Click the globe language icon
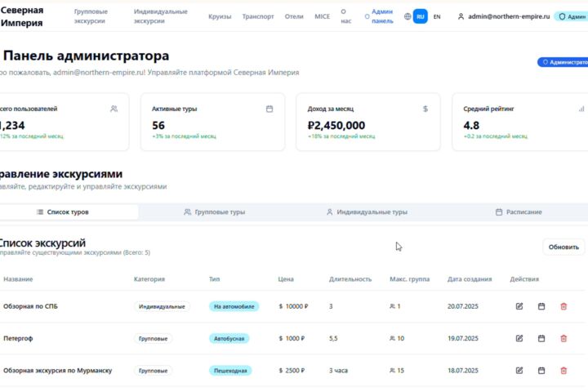Viewport: 588px width, 392px height. 408,16
